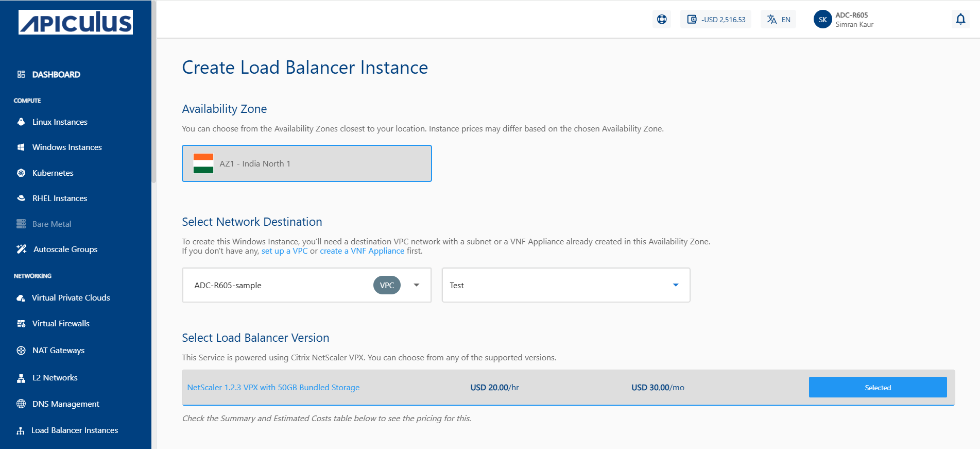Click the DNS Management globe icon

coord(21,404)
